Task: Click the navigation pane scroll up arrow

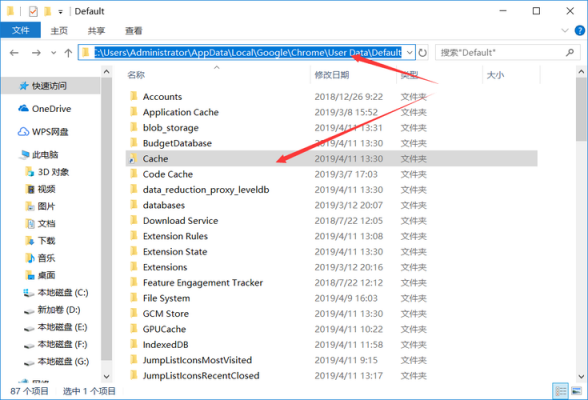Action: pos(106,71)
